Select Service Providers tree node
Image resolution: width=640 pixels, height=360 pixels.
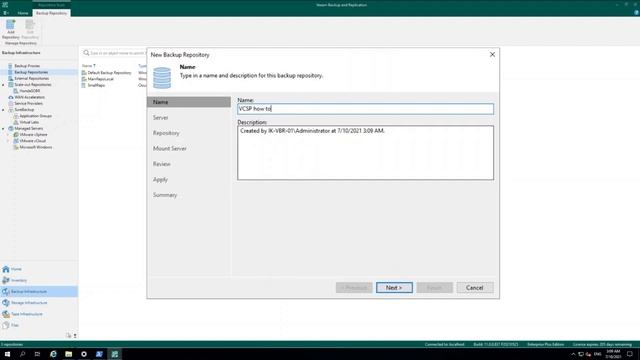click(28, 103)
